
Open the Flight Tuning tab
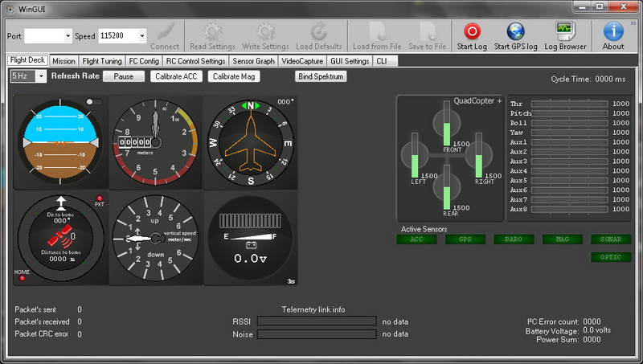click(102, 61)
